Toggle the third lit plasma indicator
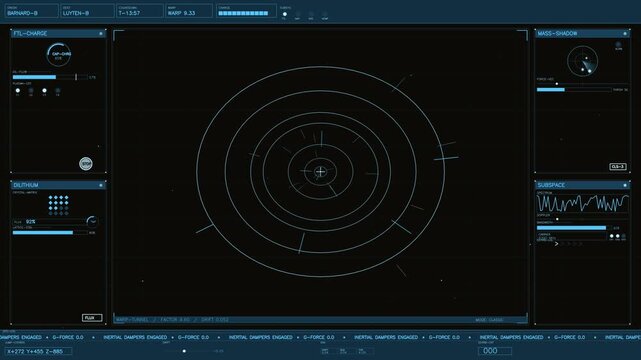 44,90
